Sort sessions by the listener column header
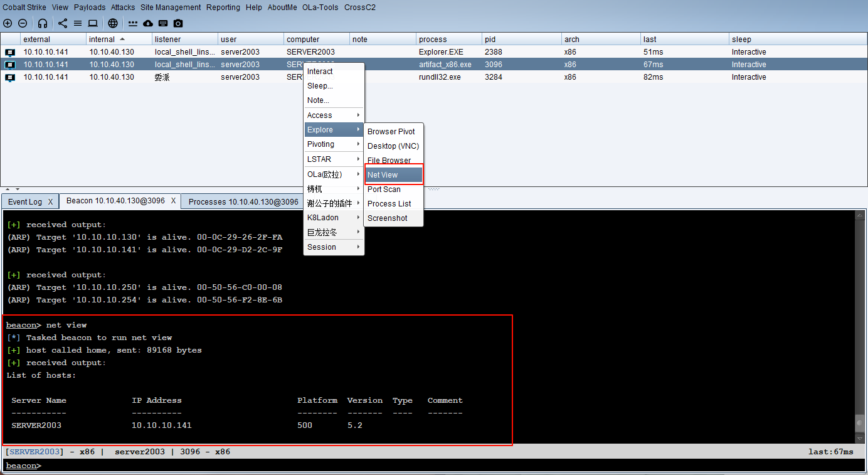 point(185,39)
